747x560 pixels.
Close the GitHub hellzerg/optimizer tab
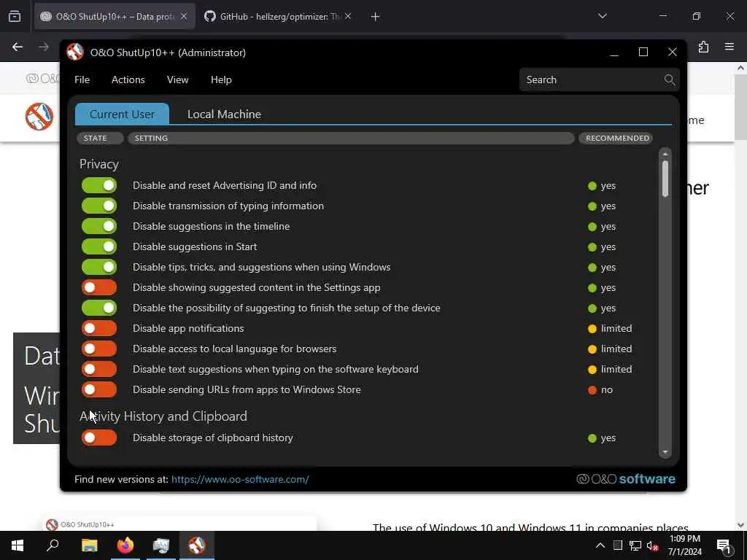click(x=348, y=16)
